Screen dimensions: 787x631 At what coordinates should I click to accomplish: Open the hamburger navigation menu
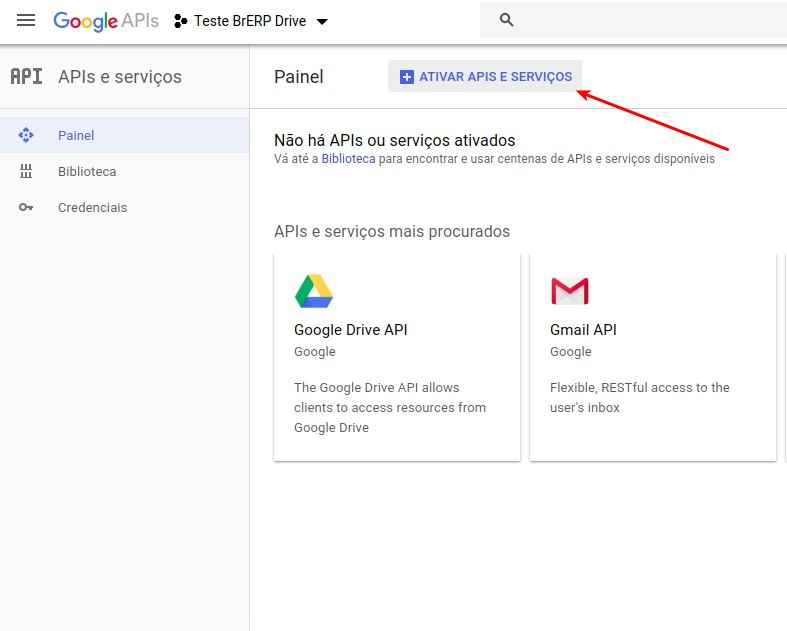pos(26,21)
